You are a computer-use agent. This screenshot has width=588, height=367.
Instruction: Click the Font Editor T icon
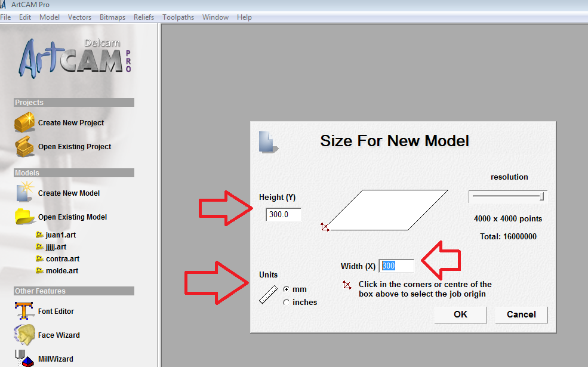(x=24, y=311)
